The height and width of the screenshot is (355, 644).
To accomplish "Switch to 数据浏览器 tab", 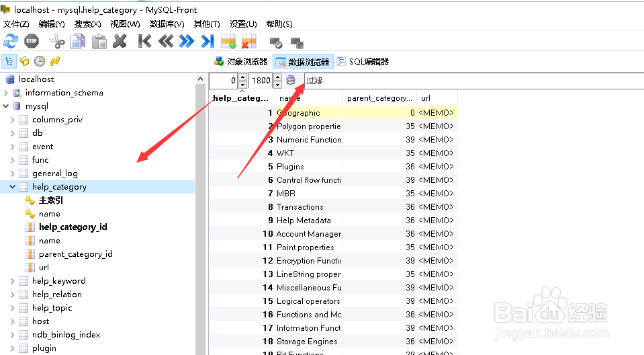I will pos(303,62).
